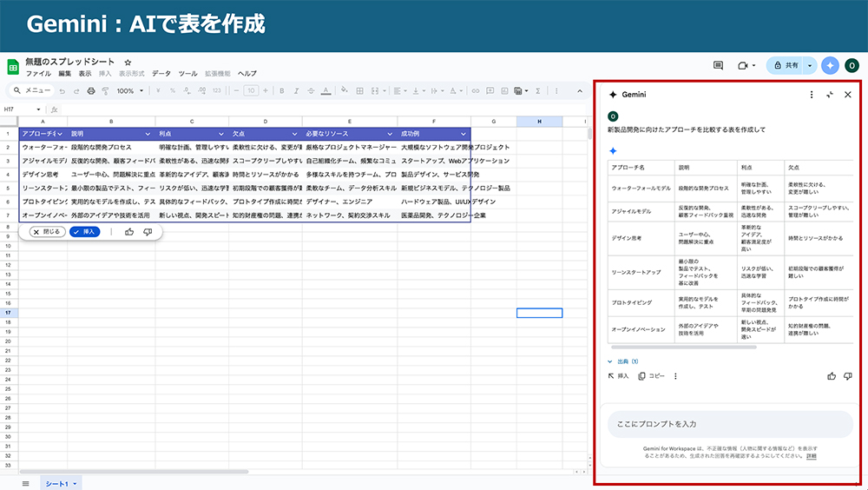Open the 詳細 link in Gemini disclaimer

[811, 456]
